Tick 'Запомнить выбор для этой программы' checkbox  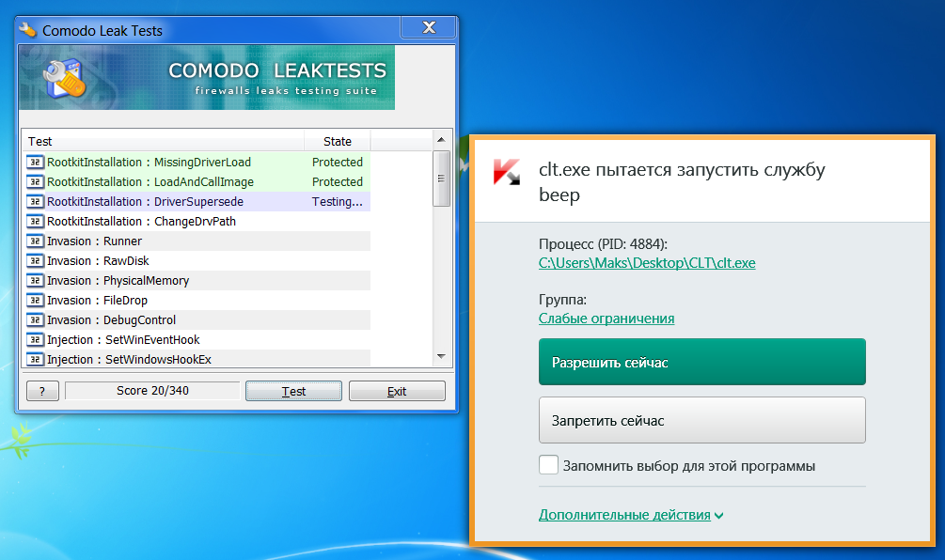point(548,465)
